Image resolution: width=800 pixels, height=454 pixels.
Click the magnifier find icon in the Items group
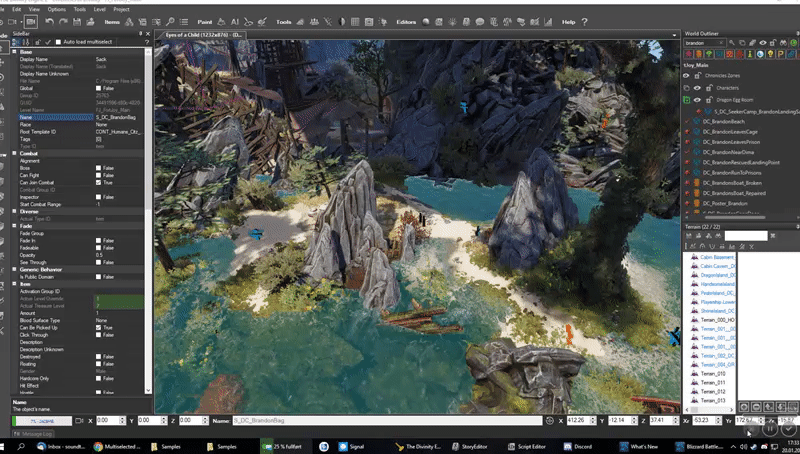[x=170, y=22]
